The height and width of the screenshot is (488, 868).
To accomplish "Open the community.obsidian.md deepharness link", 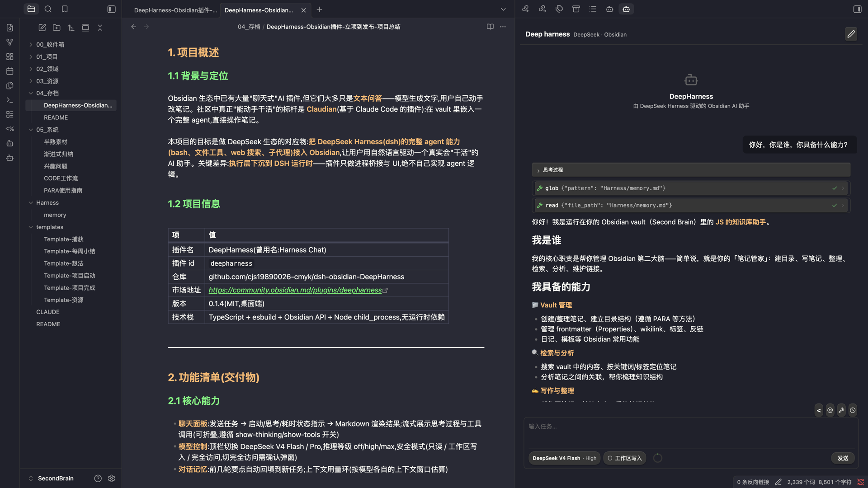I will pyautogui.click(x=295, y=290).
